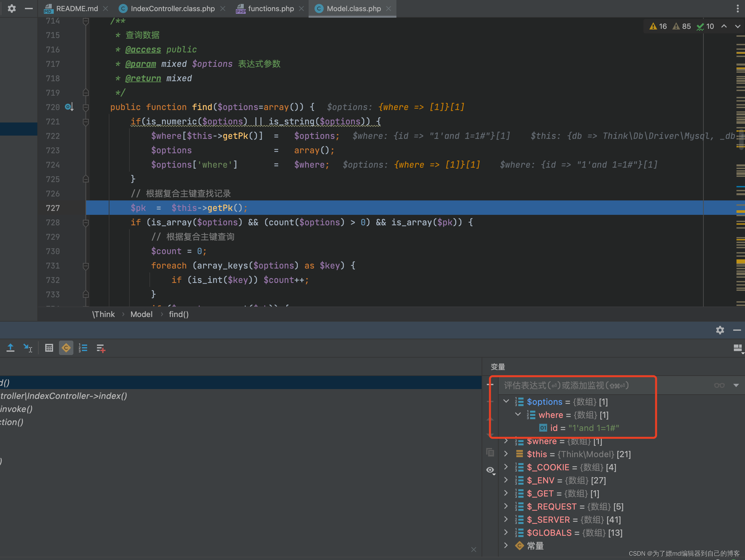This screenshot has height=560, width=745.
Task: Collapse the $options variable node
Action: click(506, 401)
